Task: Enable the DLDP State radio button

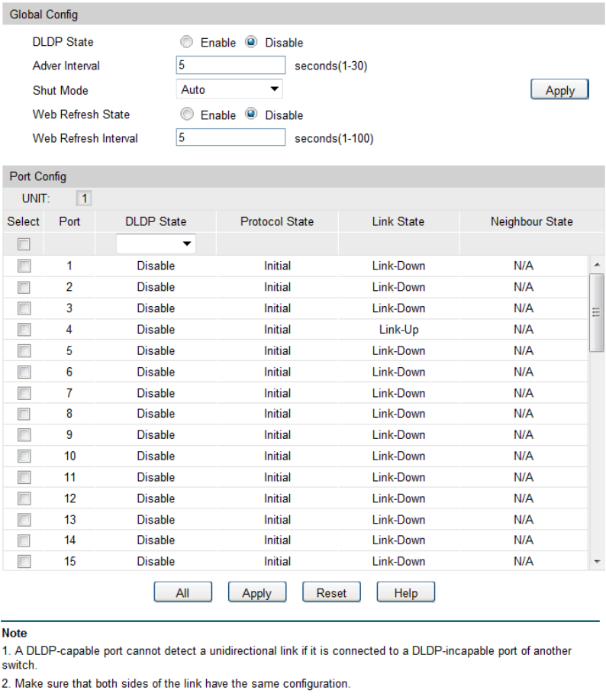Action: [186, 42]
